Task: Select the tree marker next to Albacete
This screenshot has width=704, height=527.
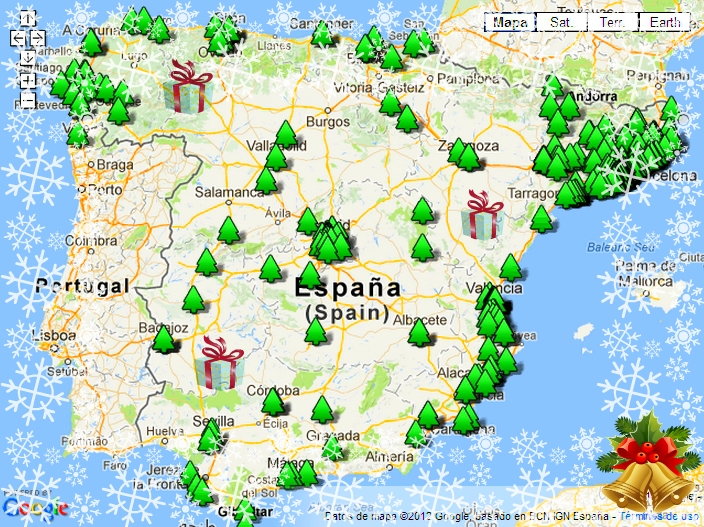Action: (419, 332)
